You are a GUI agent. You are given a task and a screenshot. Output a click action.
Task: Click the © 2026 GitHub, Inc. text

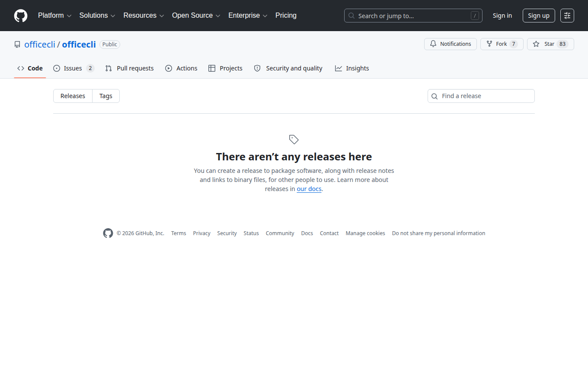point(141,233)
